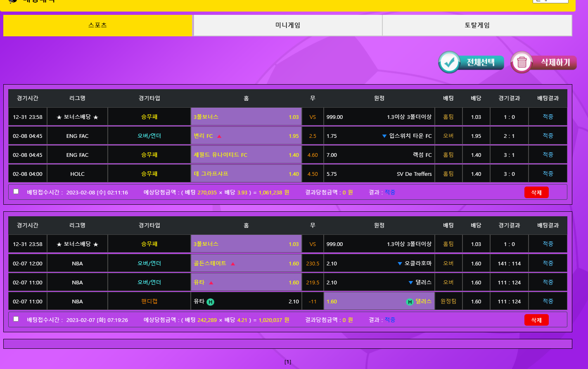This screenshot has height=369, width=588.
Task: Tick the checkbox for the 2023-02-08 bet slip
Action: point(16,192)
